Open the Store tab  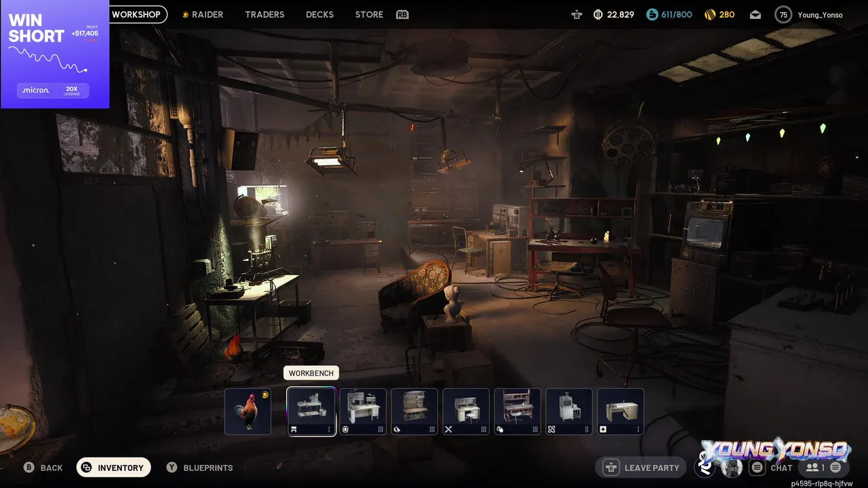tap(369, 14)
